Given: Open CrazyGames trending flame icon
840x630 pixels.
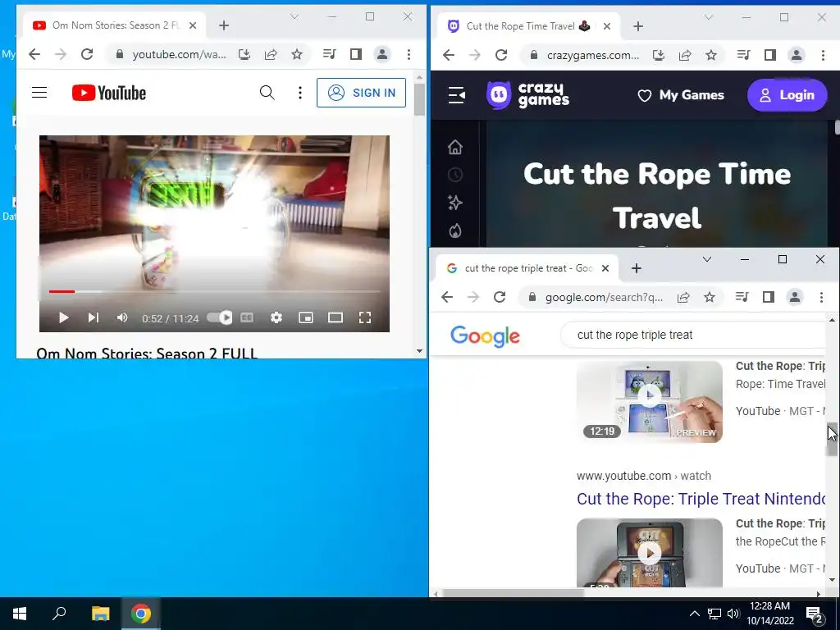Looking at the screenshot, I should point(455,231).
